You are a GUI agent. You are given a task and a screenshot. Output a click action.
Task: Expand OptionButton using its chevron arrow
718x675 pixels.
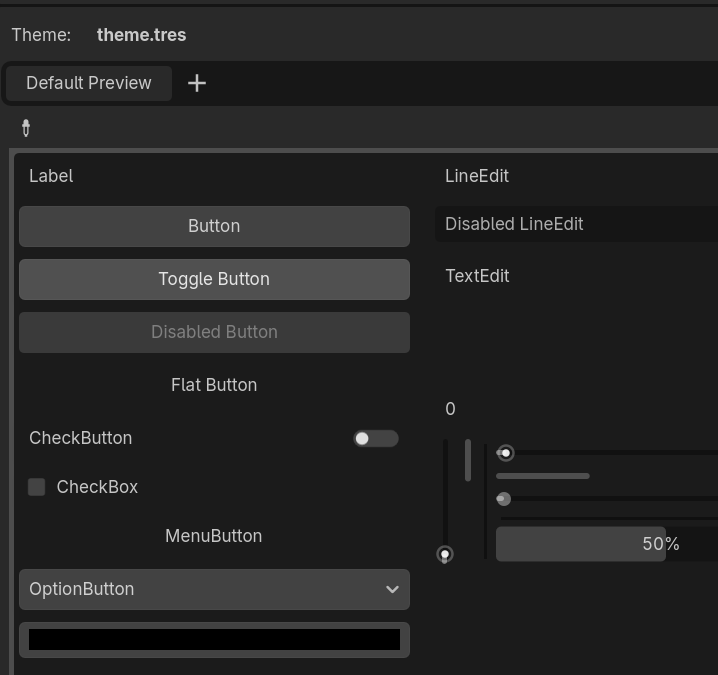pos(392,589)
